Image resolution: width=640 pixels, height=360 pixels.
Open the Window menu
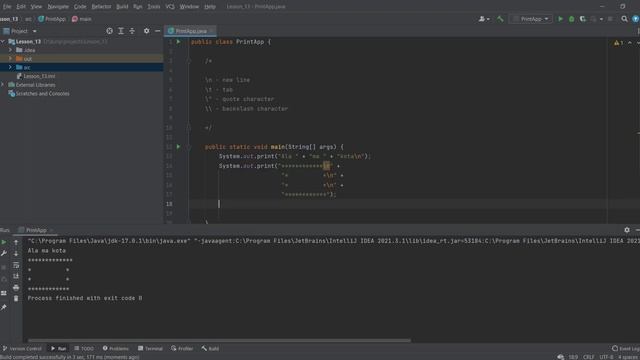click(x=189, y=7)
